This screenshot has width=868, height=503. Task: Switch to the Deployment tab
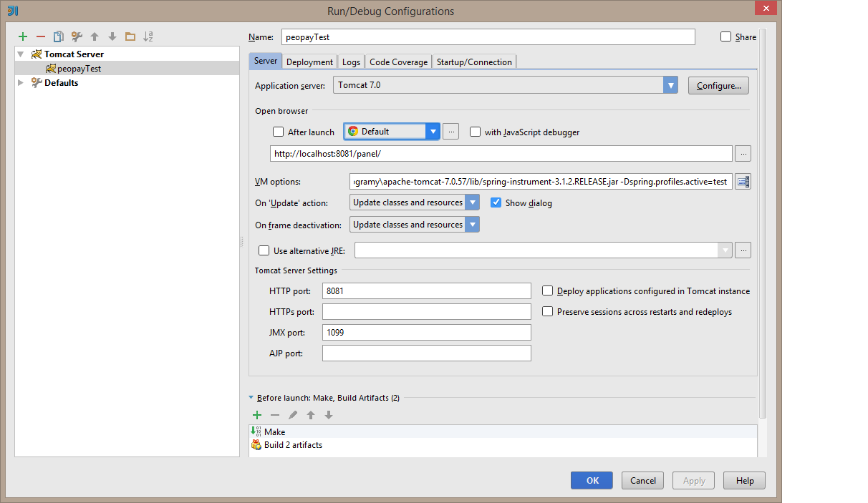(x=309, y=62)
